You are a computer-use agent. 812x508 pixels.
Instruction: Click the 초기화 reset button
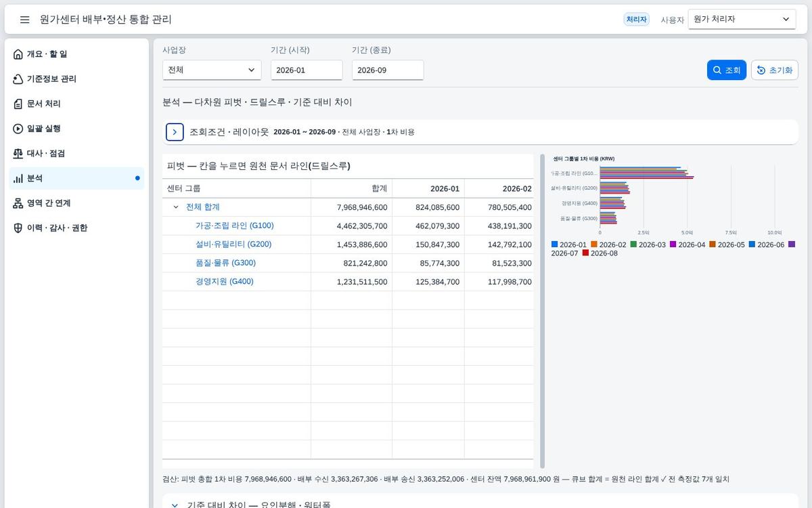point(775,70)
